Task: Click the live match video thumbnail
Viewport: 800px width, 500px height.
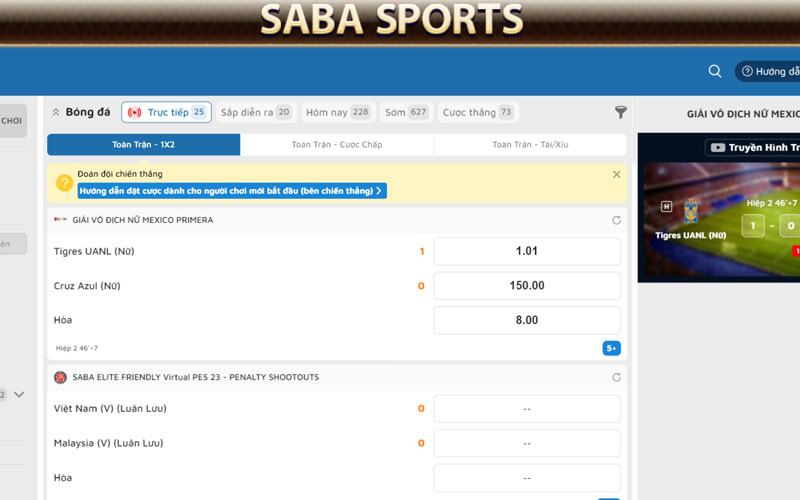Action: coord(721,220)
